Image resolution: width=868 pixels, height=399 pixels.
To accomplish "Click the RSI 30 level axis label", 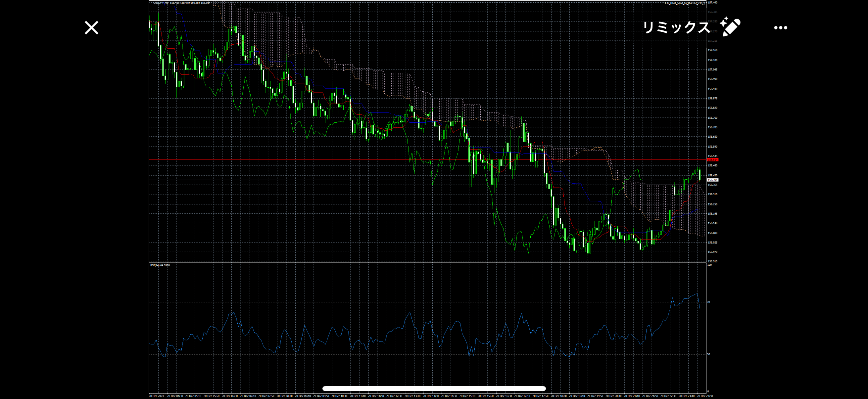I will (709, 354).
